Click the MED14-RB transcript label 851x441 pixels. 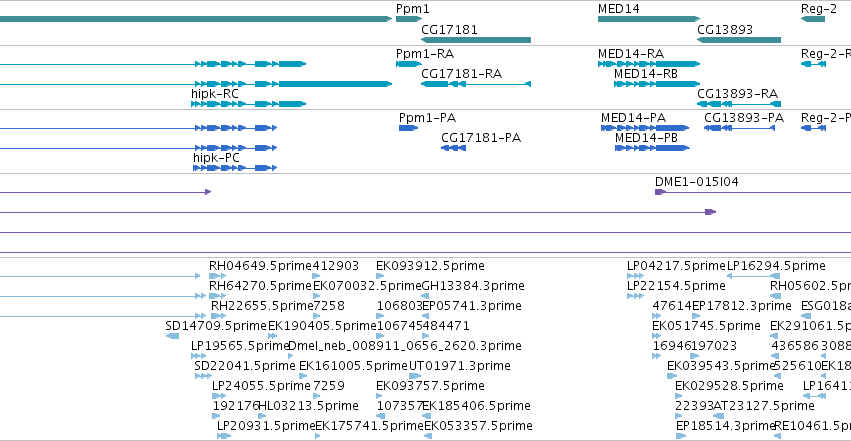[646, 74]
